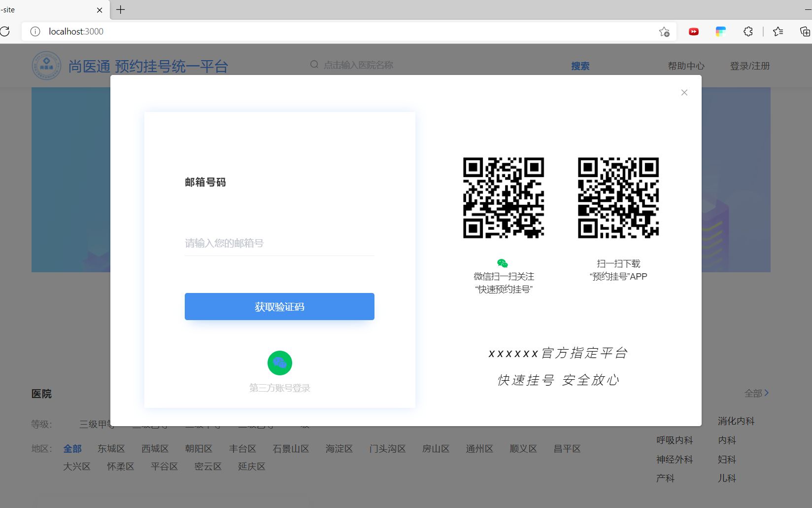
Task: Reload the page with the refresh icon
Action: [5, 32]
